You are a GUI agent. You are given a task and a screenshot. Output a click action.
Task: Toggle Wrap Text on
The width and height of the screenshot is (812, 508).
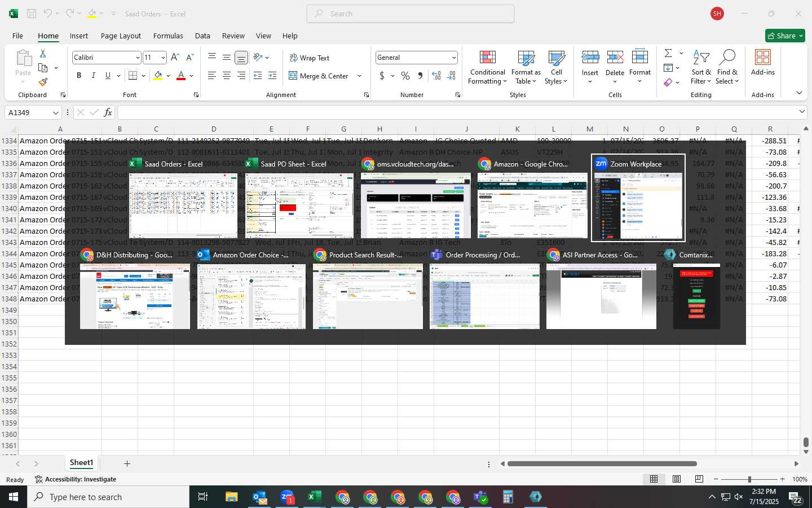click(310, 58)
